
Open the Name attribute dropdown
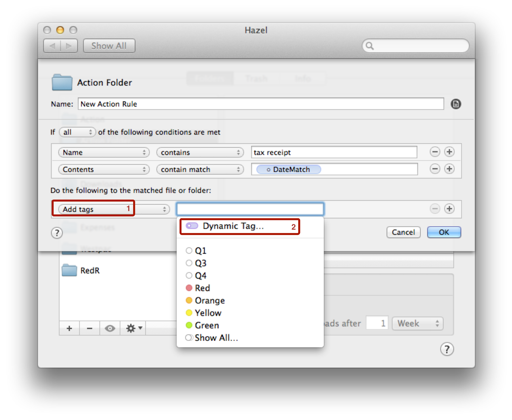[104, 152]
